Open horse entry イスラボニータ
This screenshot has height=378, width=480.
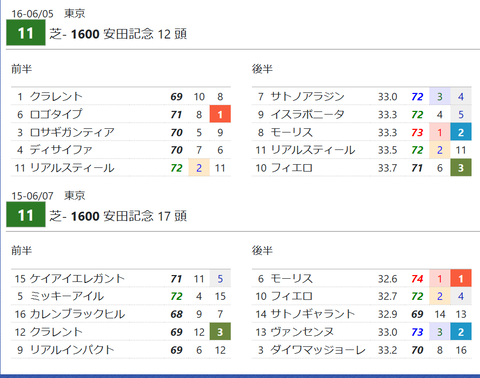[x=307, y=114]
